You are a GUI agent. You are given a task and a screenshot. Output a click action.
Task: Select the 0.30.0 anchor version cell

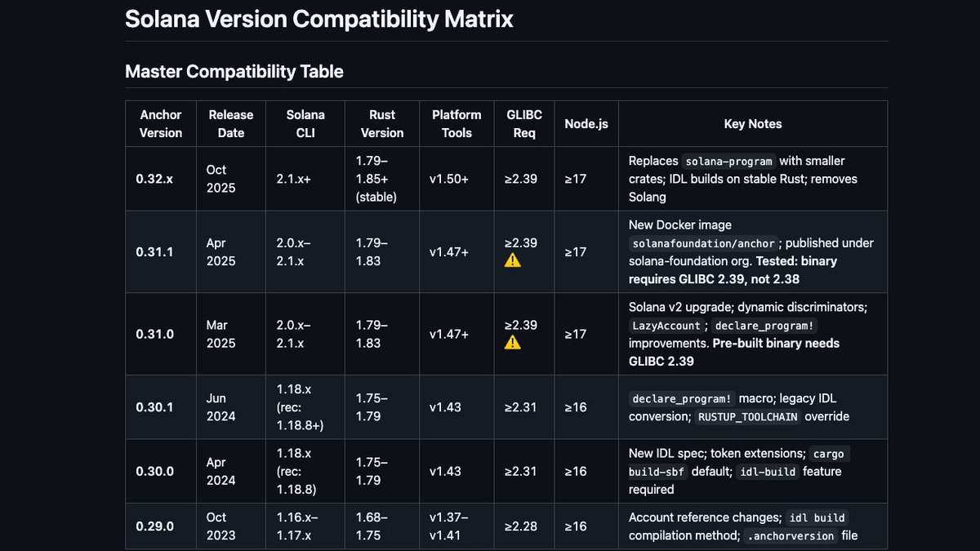(161, 471)
